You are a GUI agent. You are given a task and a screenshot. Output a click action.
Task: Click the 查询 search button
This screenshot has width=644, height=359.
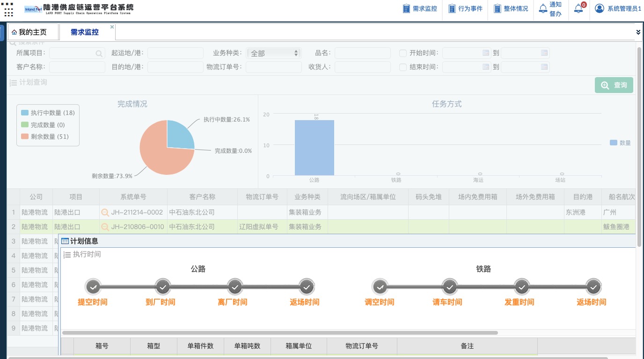pos(614,85)
